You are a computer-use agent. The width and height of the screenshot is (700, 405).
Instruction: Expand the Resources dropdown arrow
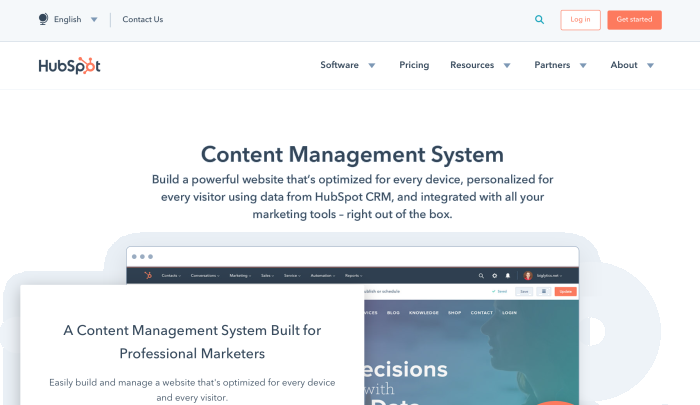click(x=507, y=66)
